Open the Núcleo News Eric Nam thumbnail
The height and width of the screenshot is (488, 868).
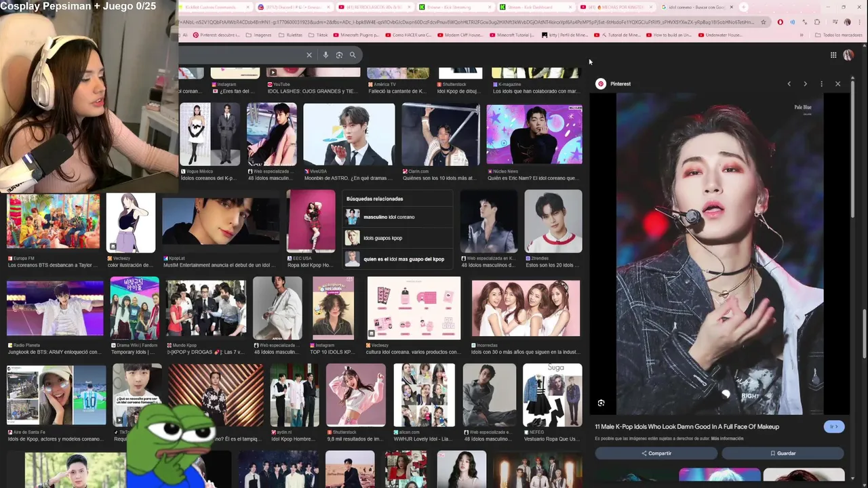tap(534, 134)
